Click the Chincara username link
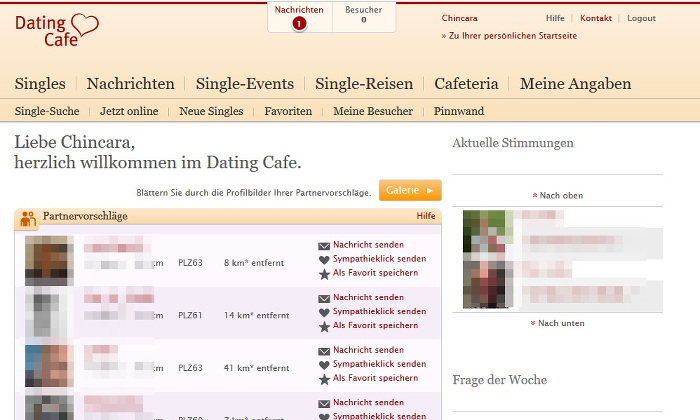This screenshot has width=700, height=420. click(459, 18)
